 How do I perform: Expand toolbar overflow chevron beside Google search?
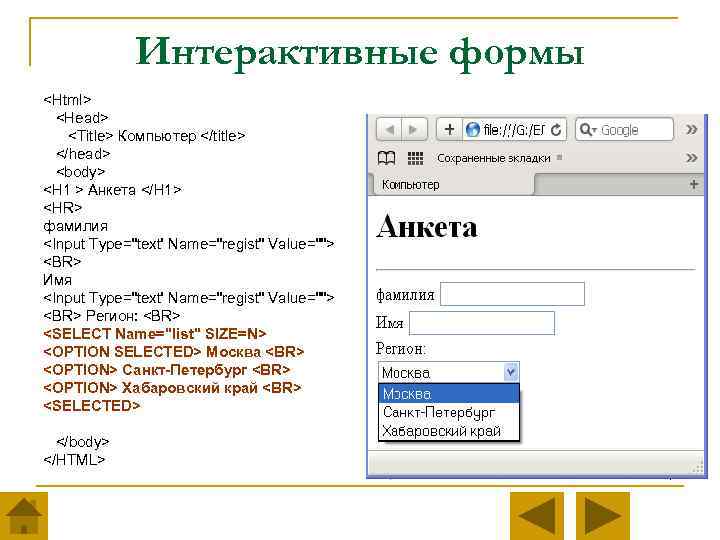(691, 129)
